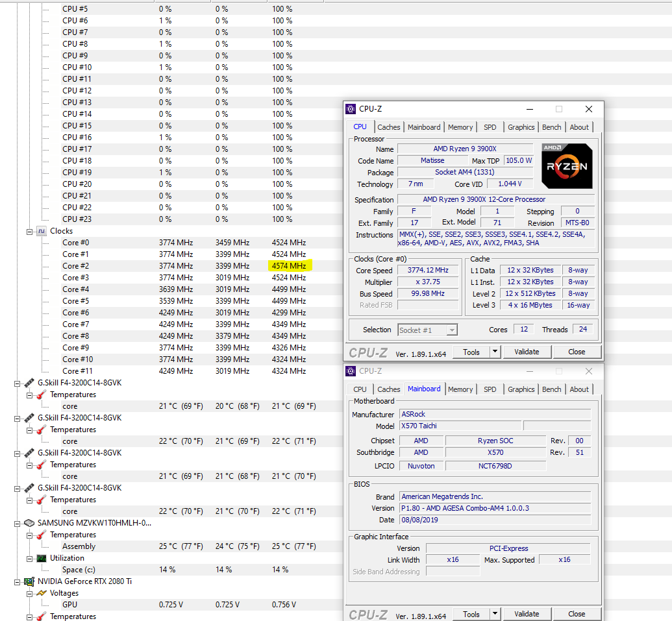The image size is (672, 621).
Task: Click the Voltages lightning icon under NVIDIA
Action: (x=42, y=593)
